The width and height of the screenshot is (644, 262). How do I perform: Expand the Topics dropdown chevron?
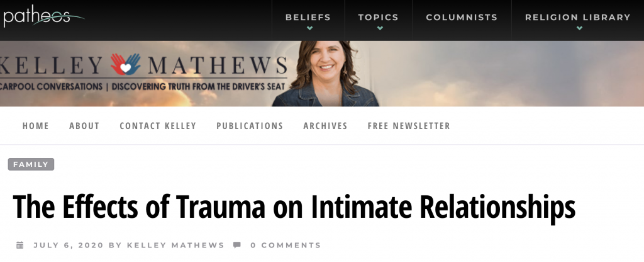pos(380,28)
